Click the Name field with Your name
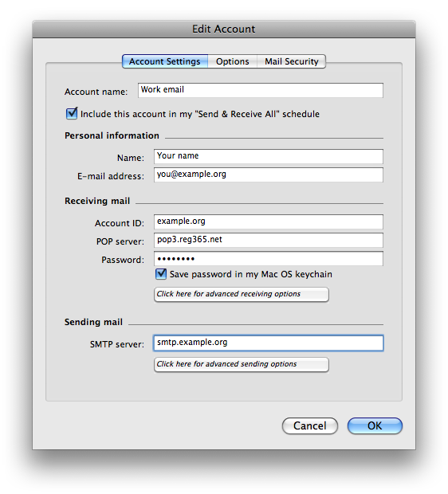This screenshot has width=448, height=494. pyautogui.click(x=269, y=157)
